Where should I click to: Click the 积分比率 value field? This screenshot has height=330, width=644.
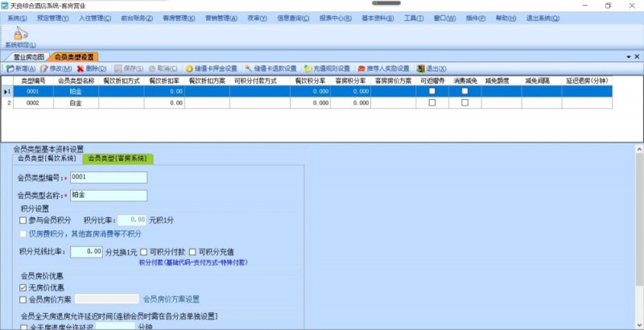coord(132,220)
